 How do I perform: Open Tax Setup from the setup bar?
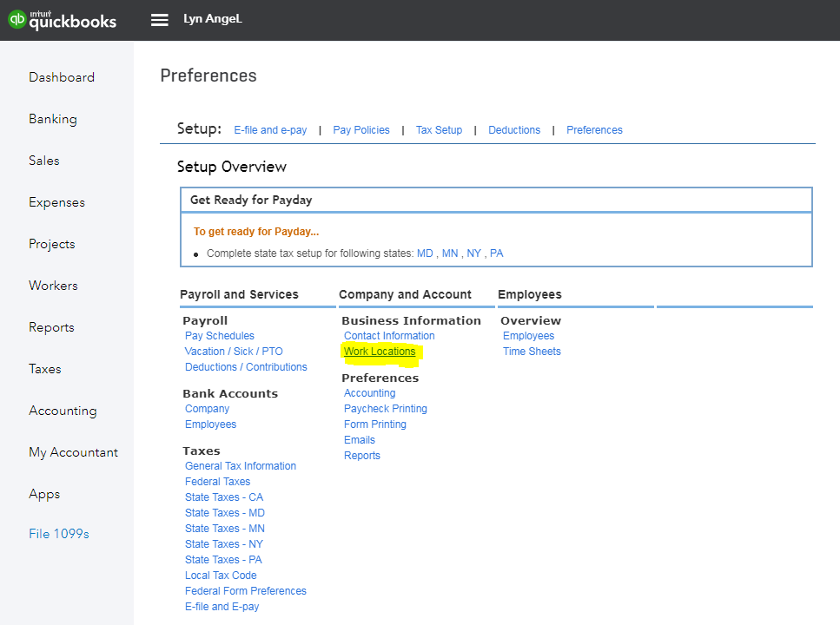coord(439,129)
